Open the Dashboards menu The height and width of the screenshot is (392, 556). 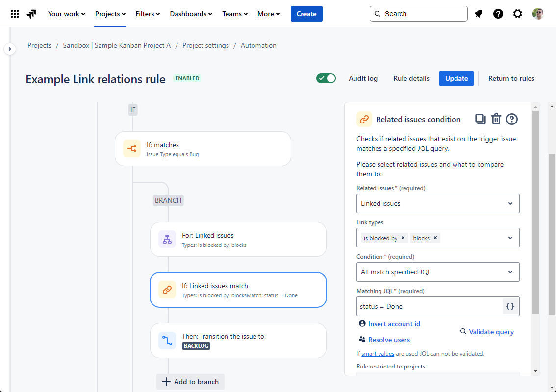[x=191, y=13]
